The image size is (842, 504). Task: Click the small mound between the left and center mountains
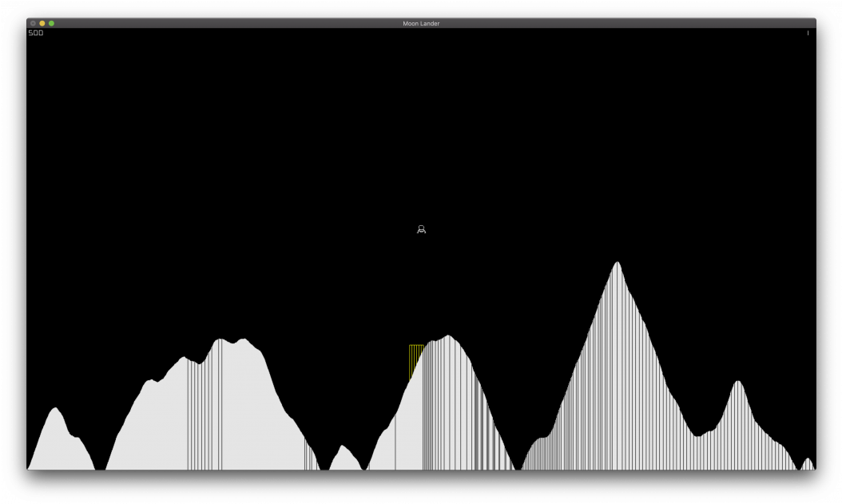[343, 449]
